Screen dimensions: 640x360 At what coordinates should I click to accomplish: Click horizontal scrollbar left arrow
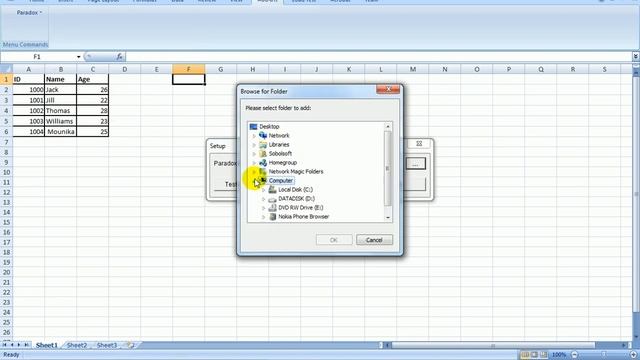click(388, 346)
